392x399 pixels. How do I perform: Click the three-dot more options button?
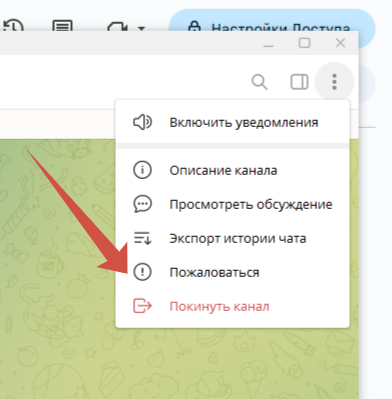pos(334,82)
